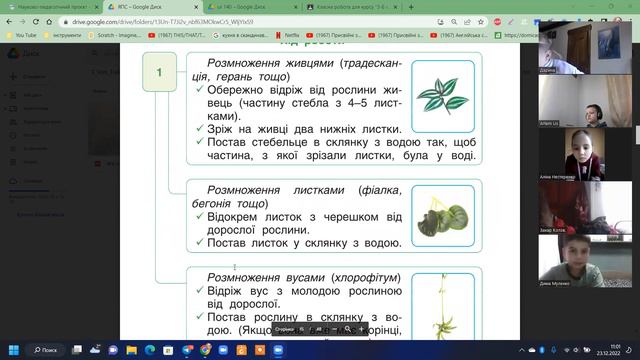Open the Windows Start menu

(14, 350)
